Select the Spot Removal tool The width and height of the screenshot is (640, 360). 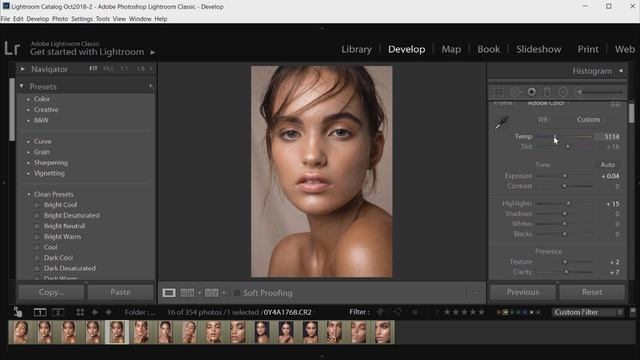(516, 92)
